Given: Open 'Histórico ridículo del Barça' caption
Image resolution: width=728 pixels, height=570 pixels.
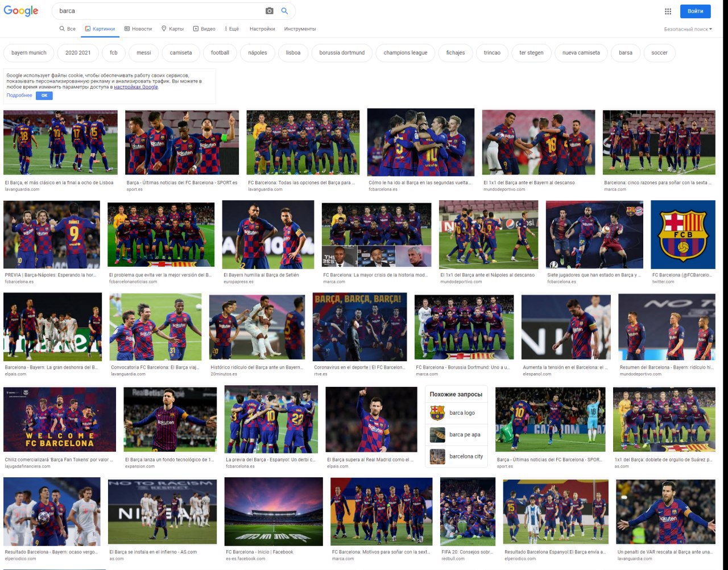Looking at the screenshot, I should tap(257, 367).
